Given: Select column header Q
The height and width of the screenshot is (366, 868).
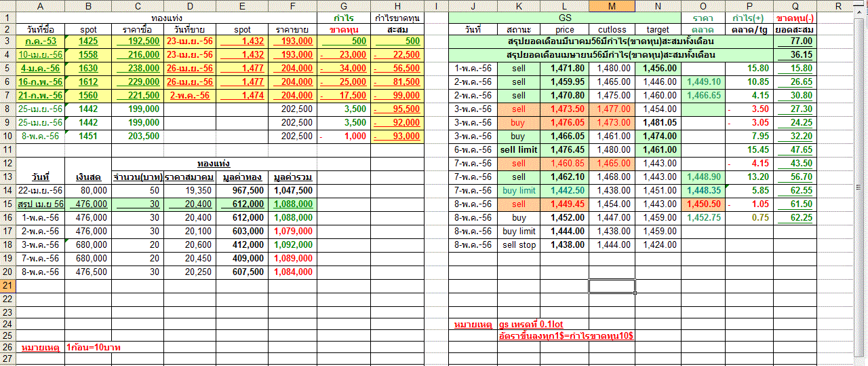Looking at the screenshot, I should [795, 6].
